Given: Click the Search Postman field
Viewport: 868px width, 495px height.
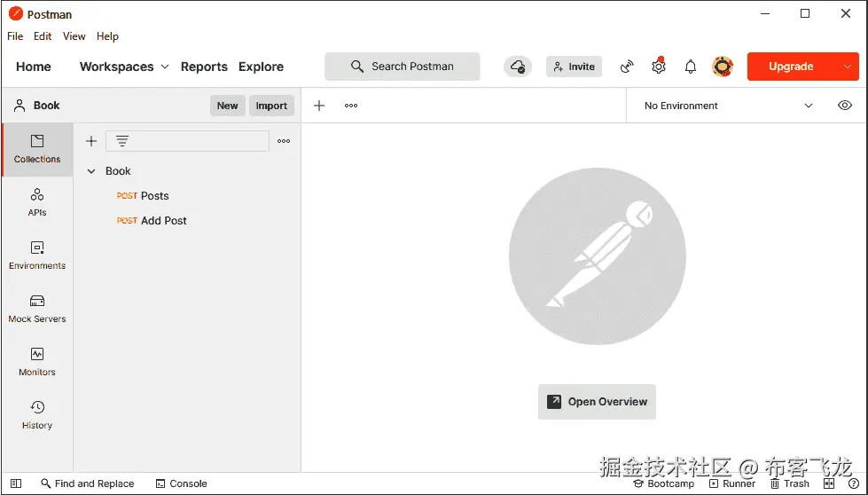Looking at the screenshot, I should [403, 67].
